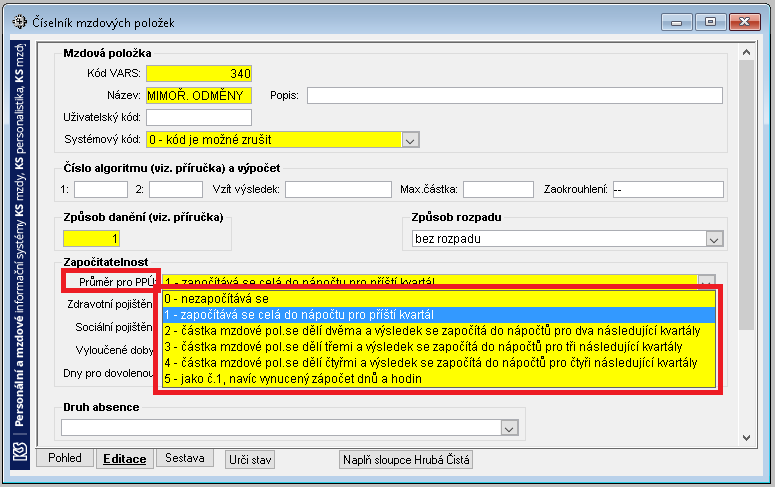
Task: Click algorithm number field 1
Action: tap(101, 189)
